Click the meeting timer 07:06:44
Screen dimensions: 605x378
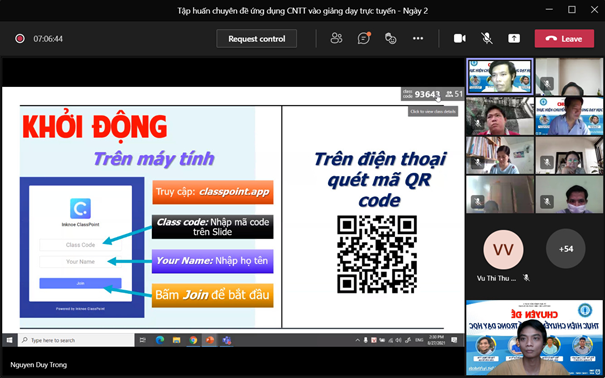tap(48, 39)
